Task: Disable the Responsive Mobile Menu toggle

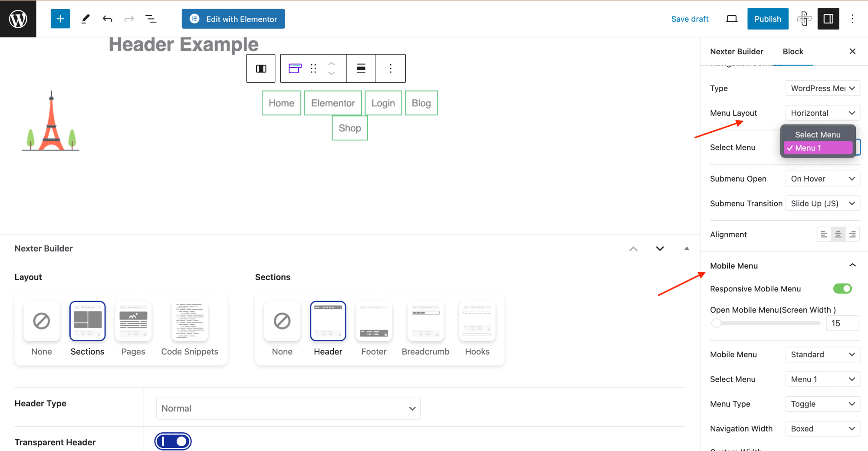Action: tap(842, 289)
